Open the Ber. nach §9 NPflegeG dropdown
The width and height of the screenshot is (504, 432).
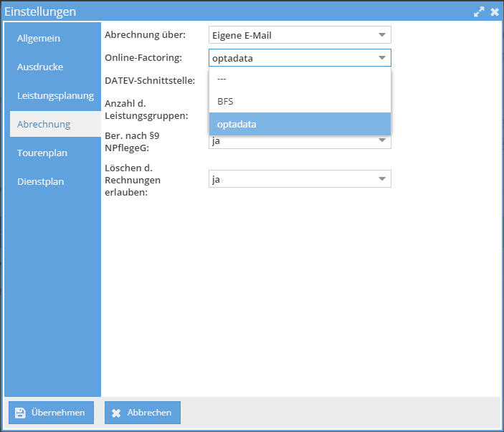382,141
